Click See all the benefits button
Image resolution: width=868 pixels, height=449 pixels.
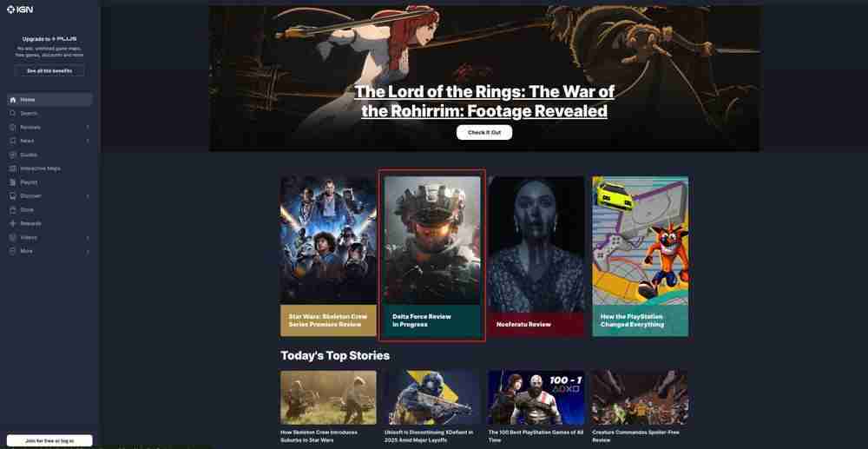tap(49, 71)
